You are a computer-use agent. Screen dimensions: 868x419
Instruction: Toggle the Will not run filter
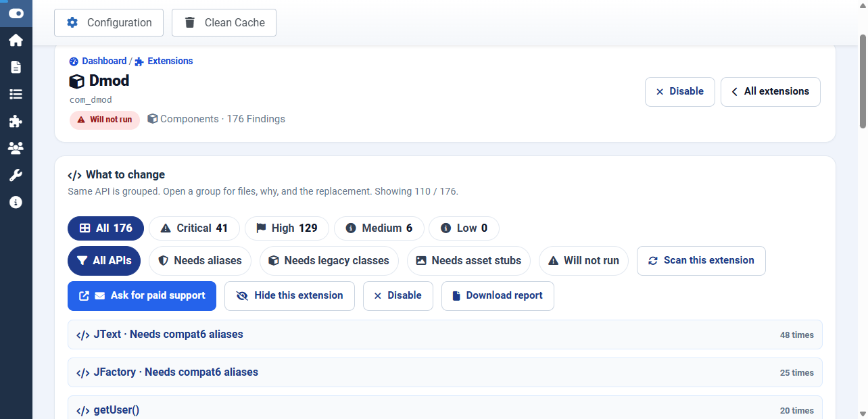click(583, 261)
